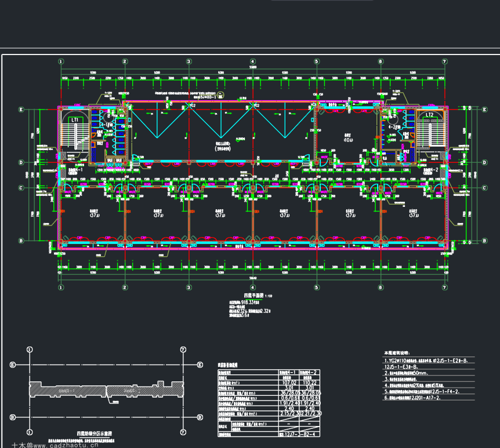This screenshot has height=448, width=500.
Task: Select the (40人) room label
Action: (348, 140)
